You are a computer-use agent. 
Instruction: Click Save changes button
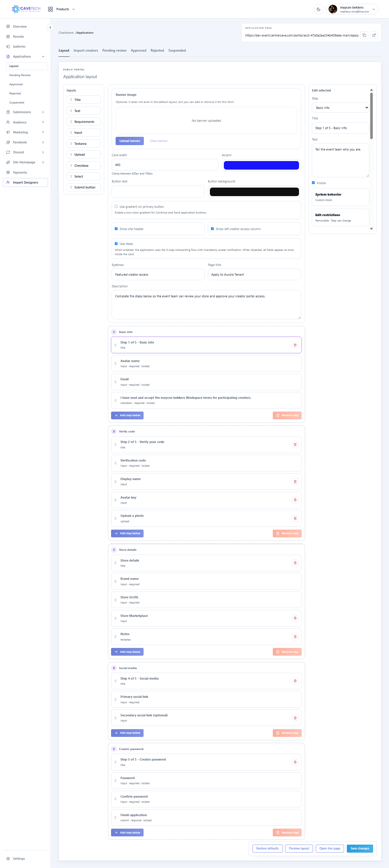360,848
